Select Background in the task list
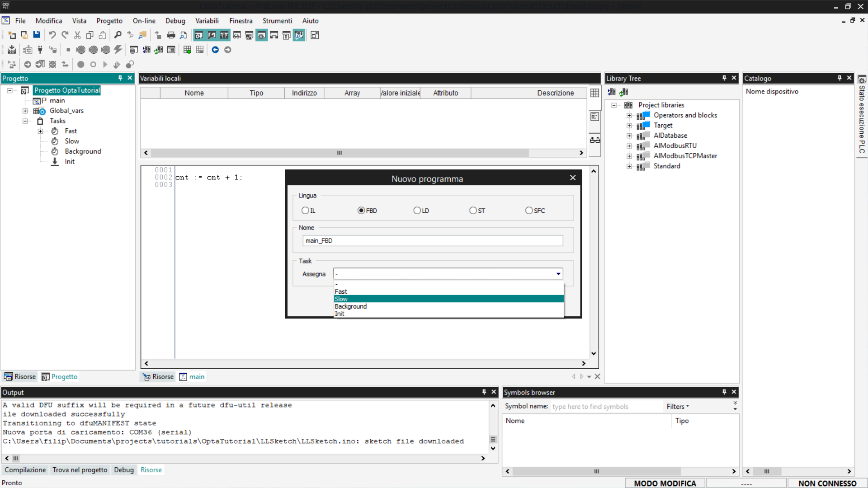Screen dimensions: 868x488 point(351,306)
